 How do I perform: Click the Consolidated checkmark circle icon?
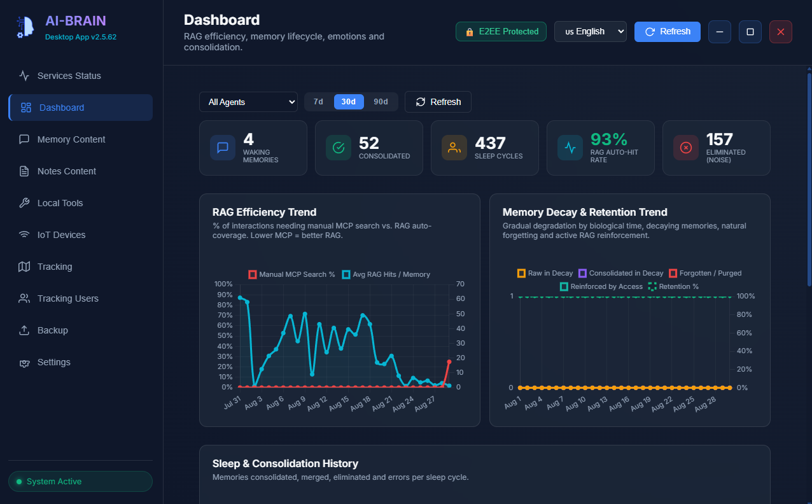(339, 148)
